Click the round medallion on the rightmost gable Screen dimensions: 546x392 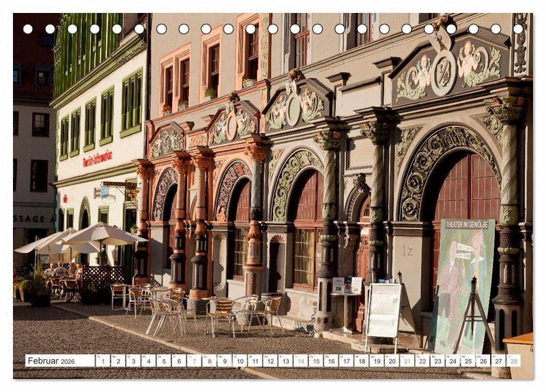click(444, 72)
